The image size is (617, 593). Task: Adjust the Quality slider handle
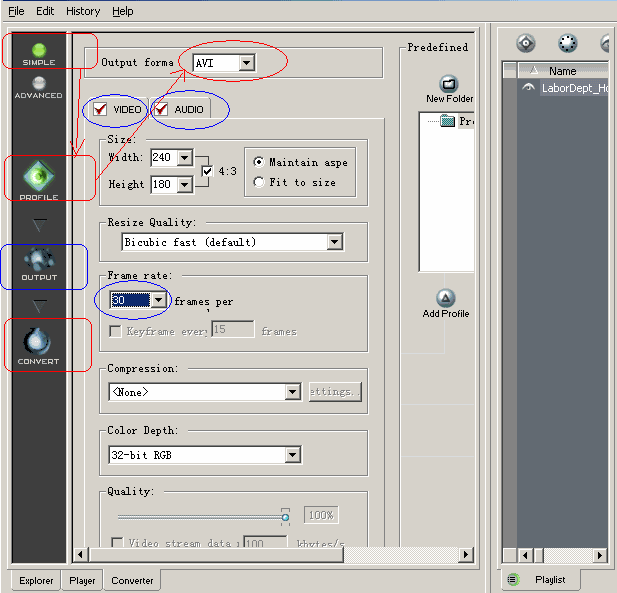click(x=285, y=516)
